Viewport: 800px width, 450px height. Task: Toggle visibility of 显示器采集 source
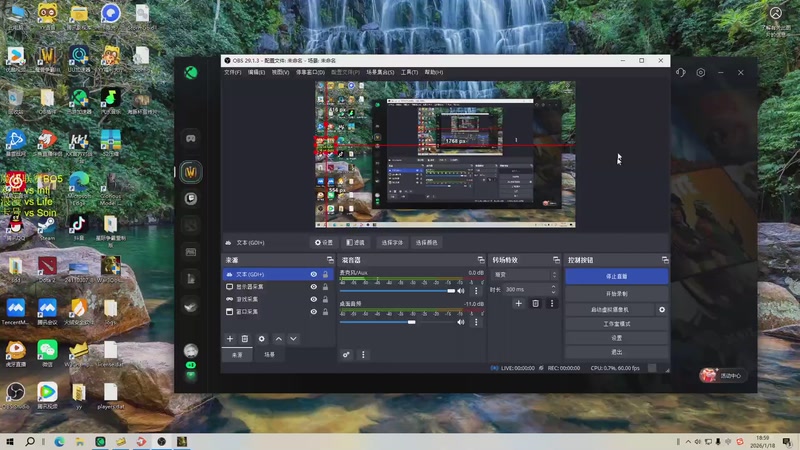tap(314, 286)
